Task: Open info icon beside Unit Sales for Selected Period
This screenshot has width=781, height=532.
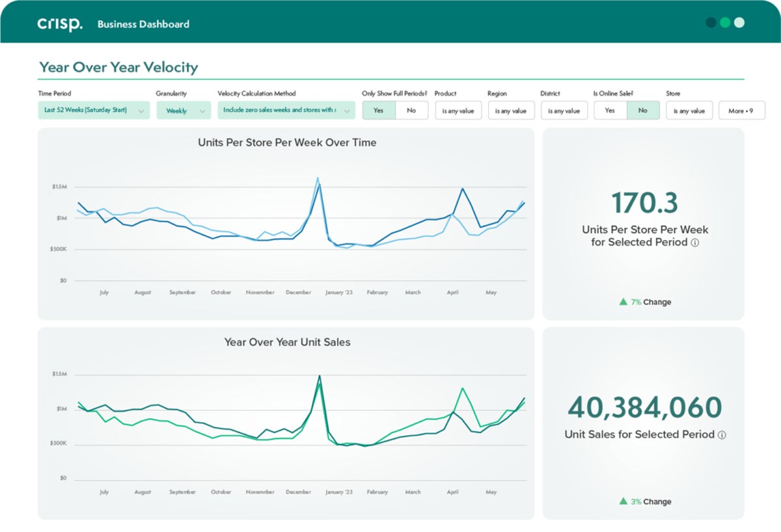Action: [722, 434]
